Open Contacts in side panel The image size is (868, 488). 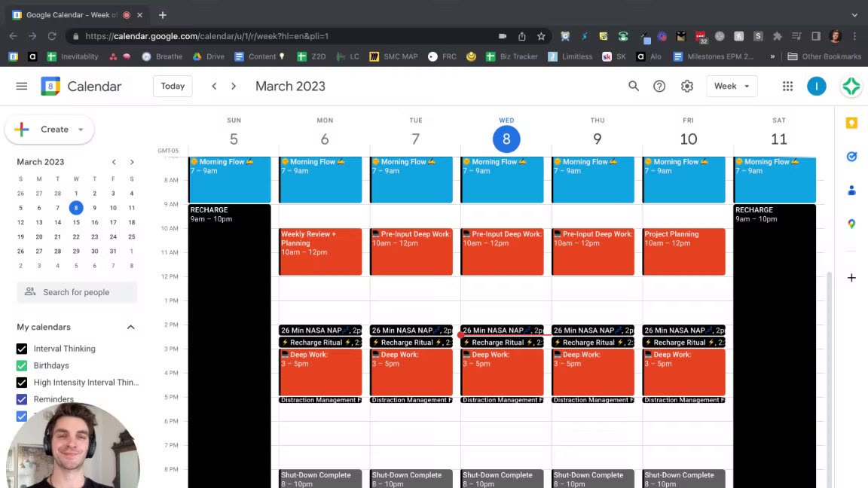[851, 191]
